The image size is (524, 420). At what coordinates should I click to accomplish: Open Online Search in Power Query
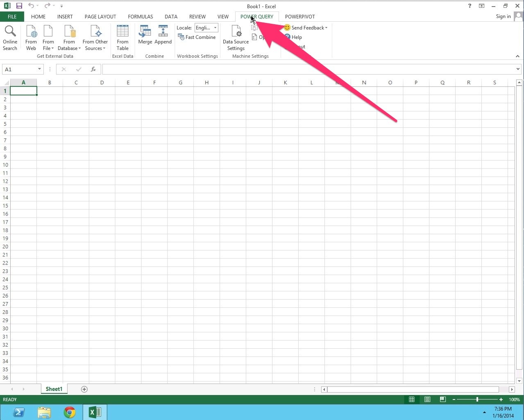(10, 38)
